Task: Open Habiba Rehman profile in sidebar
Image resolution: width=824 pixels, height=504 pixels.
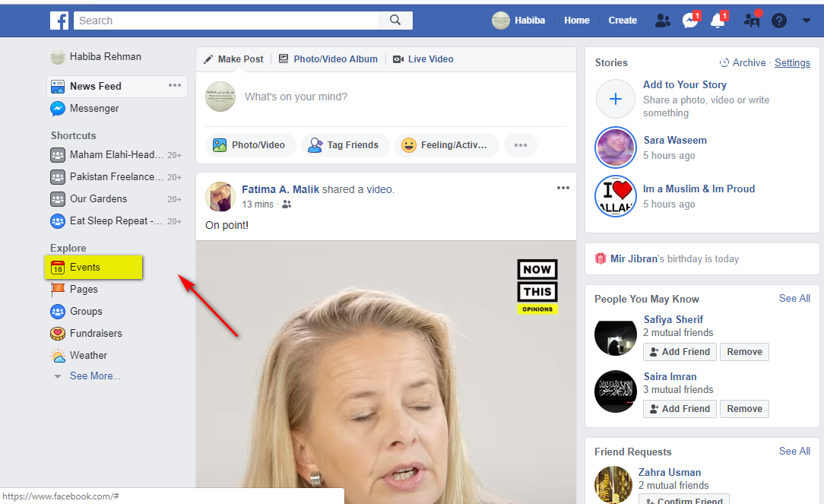Action: click(96, 57)
